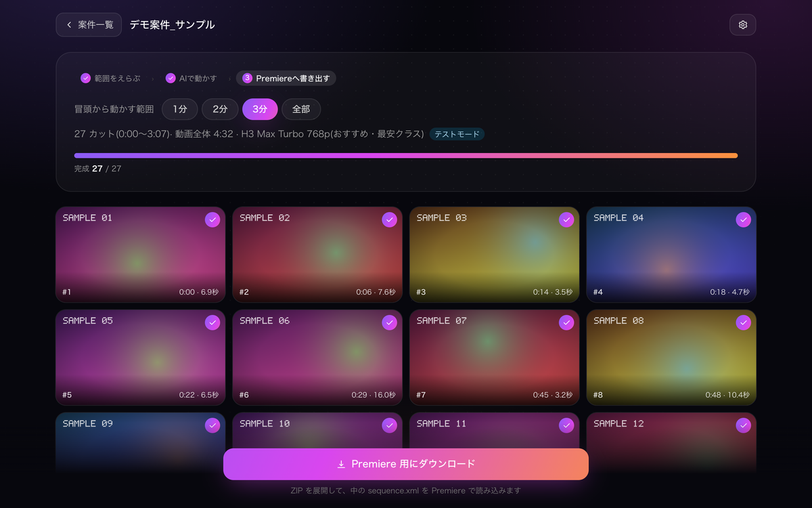Screen dimensions: 812x508
Task: Uncheck SAMPLE 02 checkmark
Action: pos(389,220)
